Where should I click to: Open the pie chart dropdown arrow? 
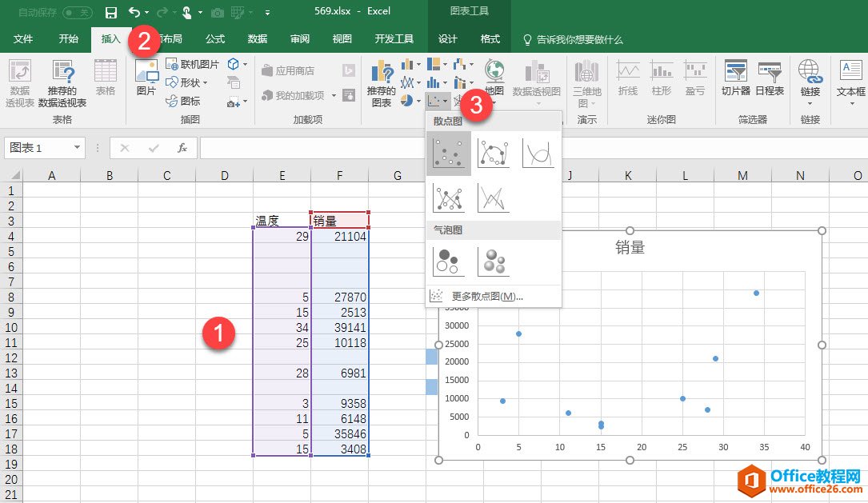click(x=418, y=101)
